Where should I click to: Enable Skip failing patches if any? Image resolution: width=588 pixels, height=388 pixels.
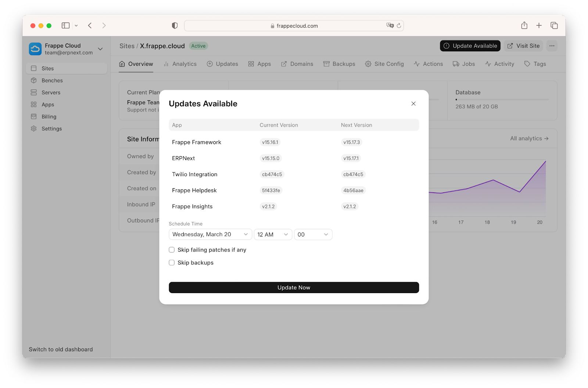pyautogui.click(x=172, y=250)
